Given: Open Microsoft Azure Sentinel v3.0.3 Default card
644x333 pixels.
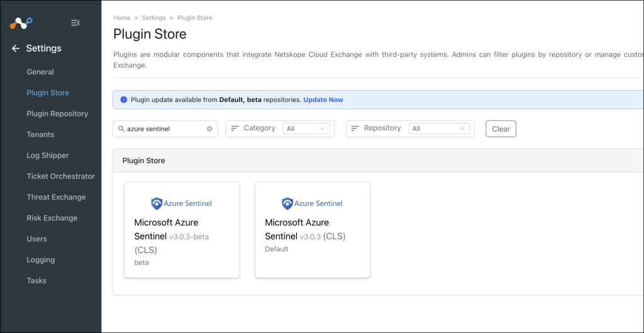Looking at the screenshot, I should click(313, 230).
